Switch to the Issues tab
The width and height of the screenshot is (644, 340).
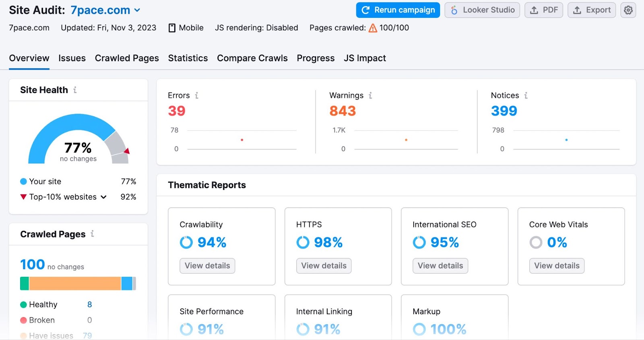(72, 58)
